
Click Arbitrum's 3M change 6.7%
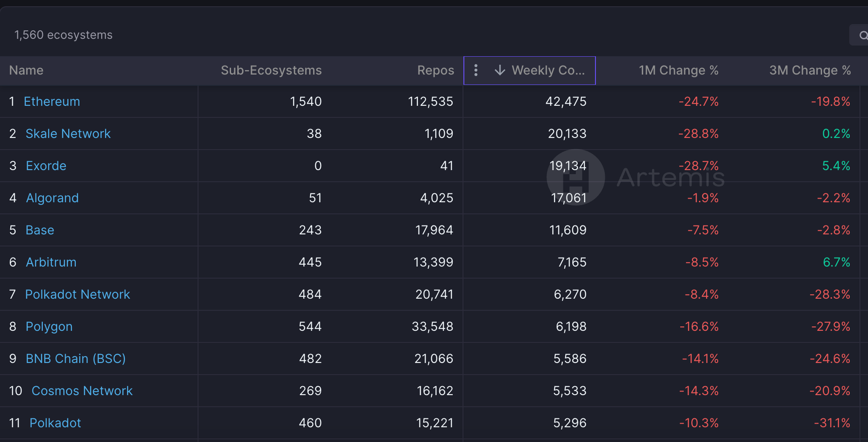836,262
